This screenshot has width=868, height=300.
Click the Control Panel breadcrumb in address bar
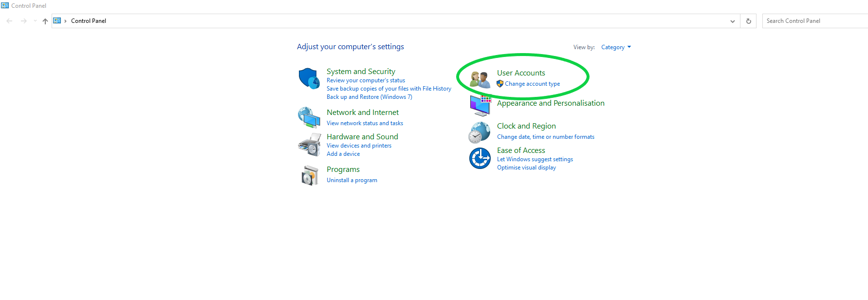(x=89, y=21)
